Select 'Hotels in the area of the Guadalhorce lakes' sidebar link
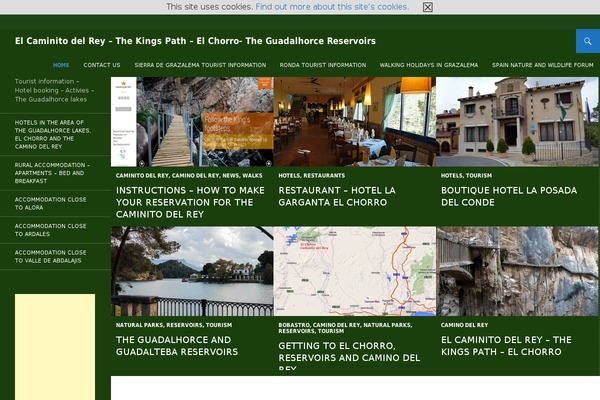Screen dimensions: 600x400 click(x=53, y=134)
